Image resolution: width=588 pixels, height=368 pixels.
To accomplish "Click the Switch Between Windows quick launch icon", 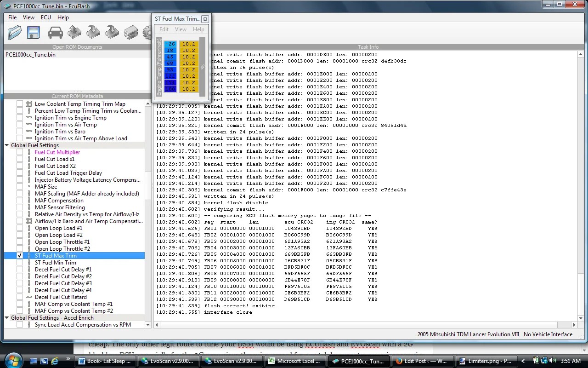I will click(x=43, y=361).
